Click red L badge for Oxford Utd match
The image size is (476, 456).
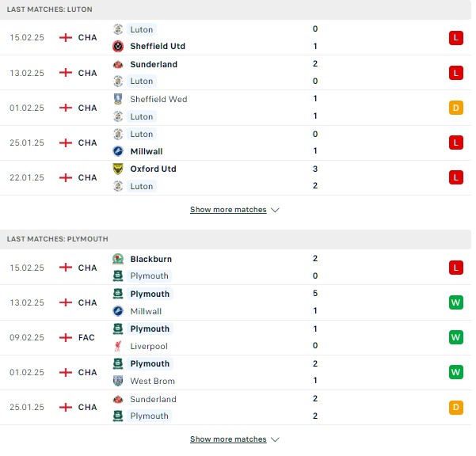tap(456, 177)
